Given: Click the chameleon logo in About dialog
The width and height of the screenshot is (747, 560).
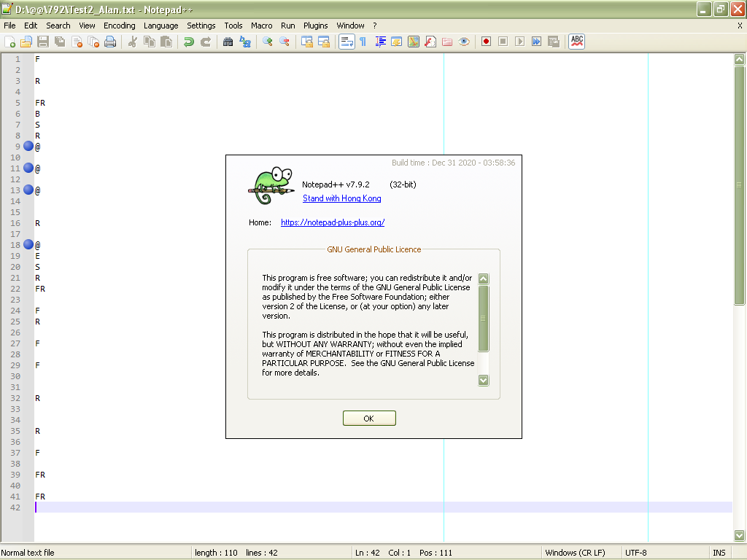Looking at the screenshot, I should pos(271,186).
